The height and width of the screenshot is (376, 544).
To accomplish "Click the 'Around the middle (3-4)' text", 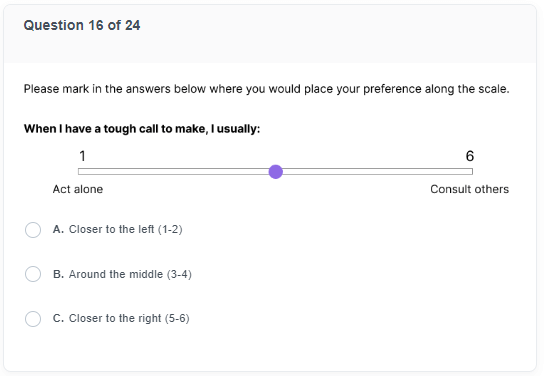I will tap(130, 274).
